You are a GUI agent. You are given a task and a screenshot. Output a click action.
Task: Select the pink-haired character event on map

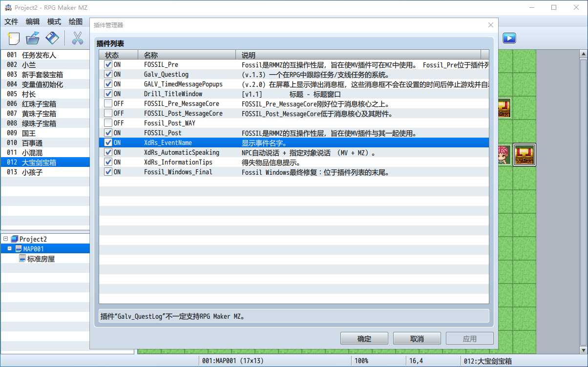tap(504, 155)
